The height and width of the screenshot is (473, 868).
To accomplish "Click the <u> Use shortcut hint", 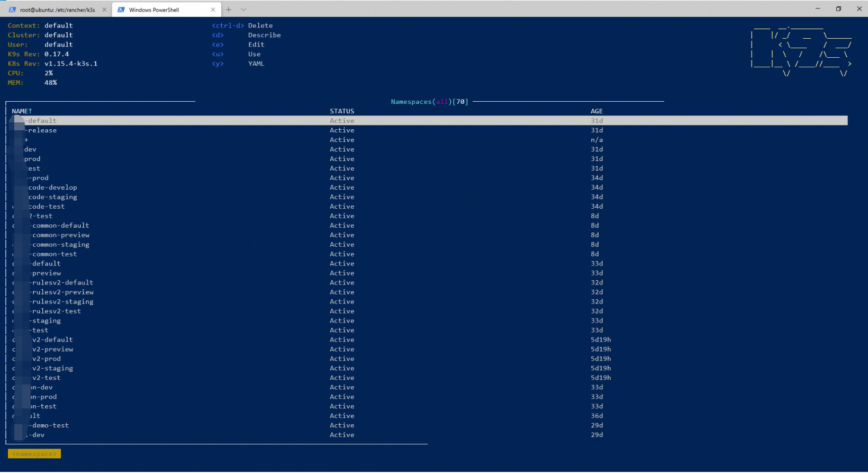I will click(x=236, y=54).
